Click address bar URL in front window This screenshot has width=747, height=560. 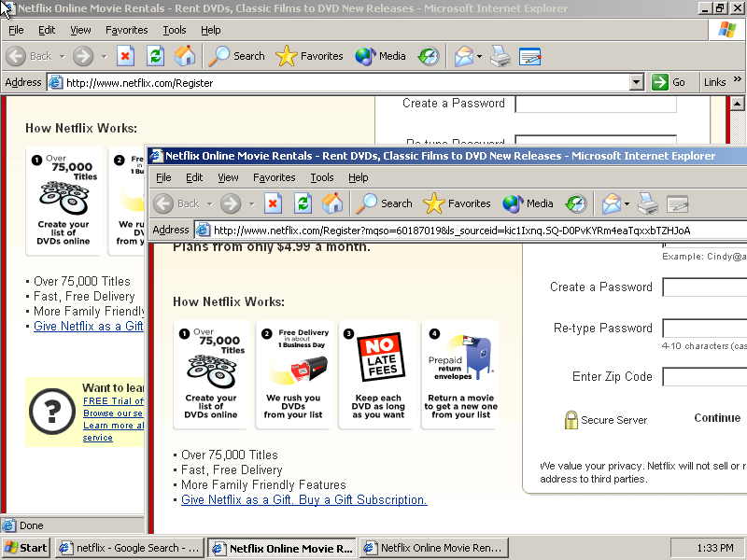452,231
